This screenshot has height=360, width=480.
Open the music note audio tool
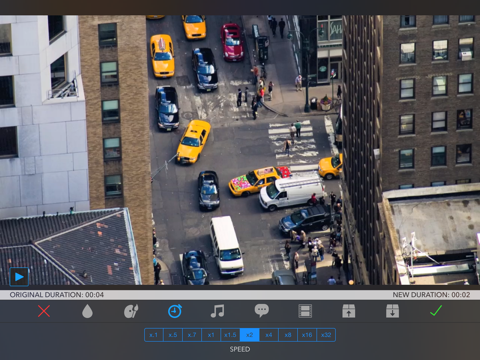[218, 311]
